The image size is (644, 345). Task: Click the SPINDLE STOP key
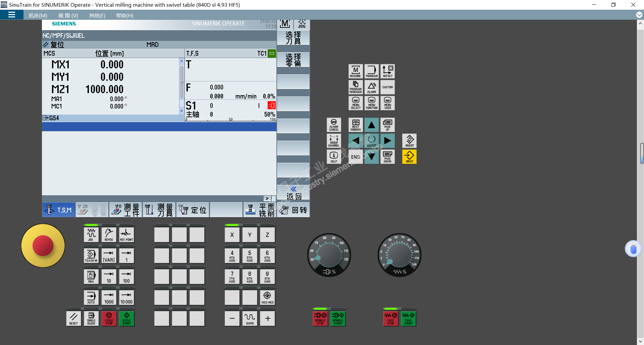tap(320, 319)
